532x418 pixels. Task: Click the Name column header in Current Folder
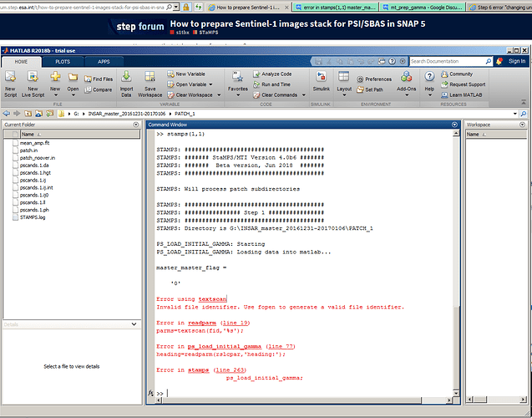(80, 135)
